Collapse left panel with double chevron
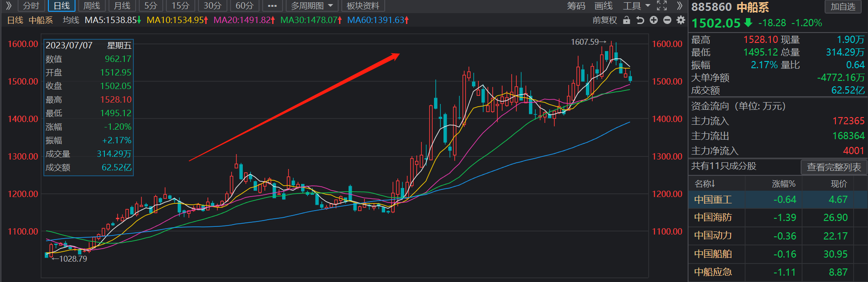The height and width of the screenshot is (282, 868). pos(8,6)
